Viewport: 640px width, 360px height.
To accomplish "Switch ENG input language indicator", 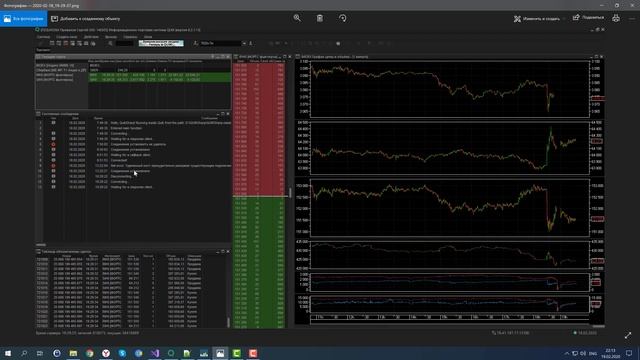I will [593, 353].
